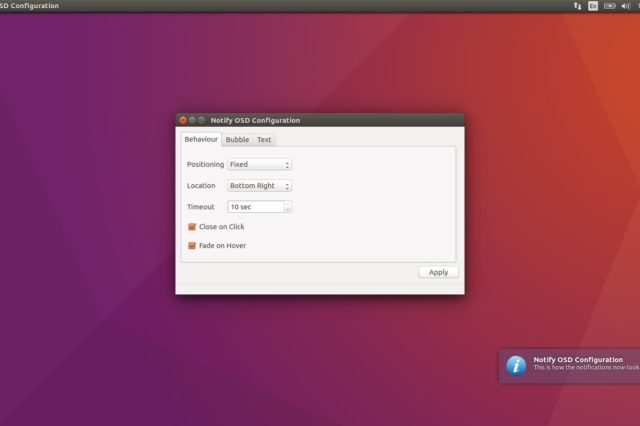This screenshot has height=426, width=640.
Task: Open the network connections indicator
Action: [x=577, y=6]
